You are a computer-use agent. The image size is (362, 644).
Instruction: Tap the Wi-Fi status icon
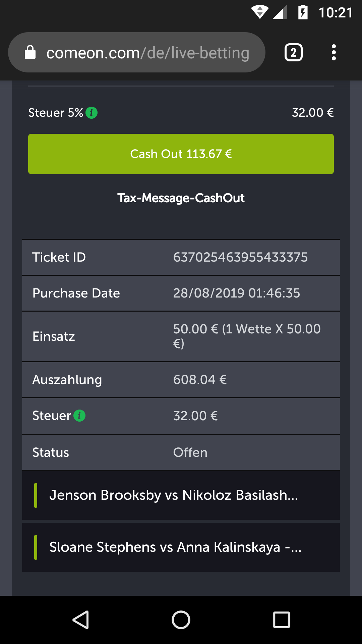(259, 13)
